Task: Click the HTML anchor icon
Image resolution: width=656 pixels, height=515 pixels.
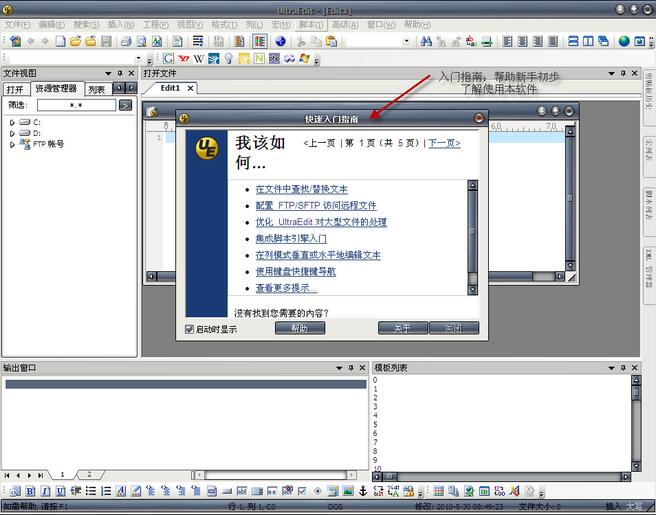Action: (x=363, y=491)
